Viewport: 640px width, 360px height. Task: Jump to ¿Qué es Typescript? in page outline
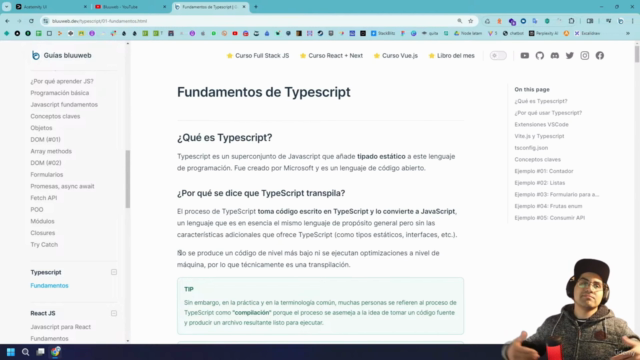click(x=541, y=101)
